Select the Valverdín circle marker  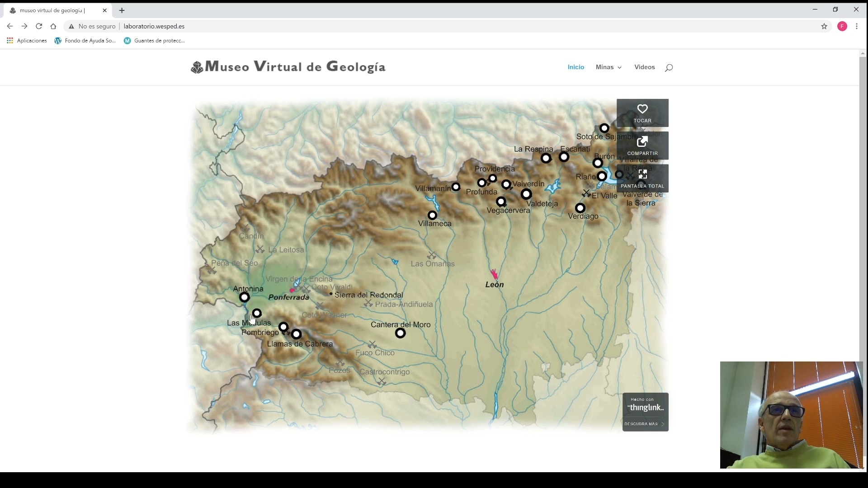pyautogui.click(x=506, y=184)
